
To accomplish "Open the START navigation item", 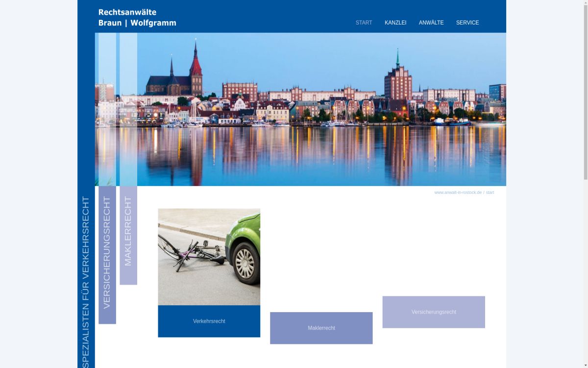I will click(x=364, y=23).
